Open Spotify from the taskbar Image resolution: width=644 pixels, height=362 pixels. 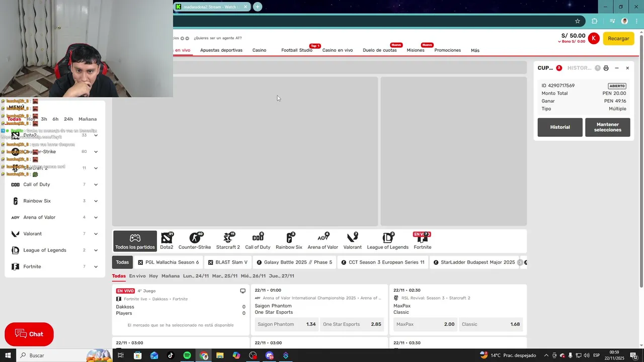click(187, 355)
